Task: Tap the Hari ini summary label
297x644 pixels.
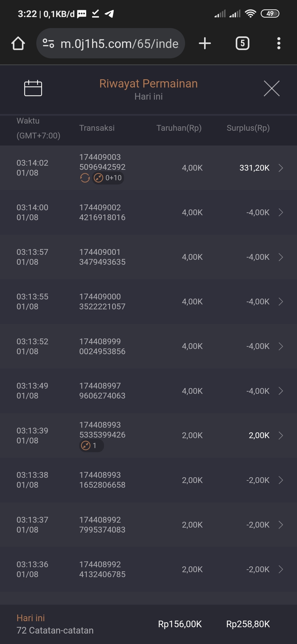Action: (31, 618)
